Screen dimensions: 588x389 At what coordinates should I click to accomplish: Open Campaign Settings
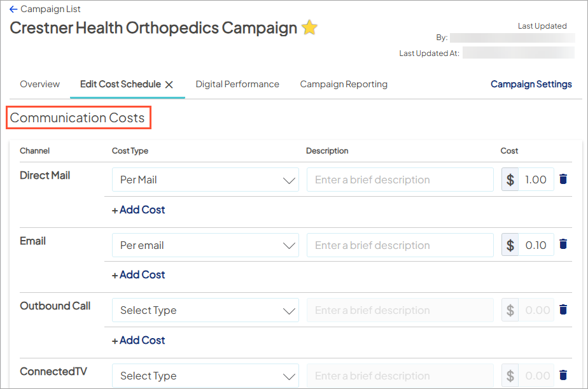coord(531,84)
